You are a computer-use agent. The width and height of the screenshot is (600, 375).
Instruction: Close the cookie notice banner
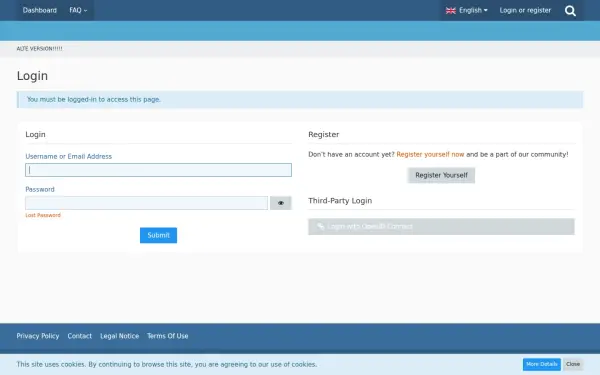point(573,364)
